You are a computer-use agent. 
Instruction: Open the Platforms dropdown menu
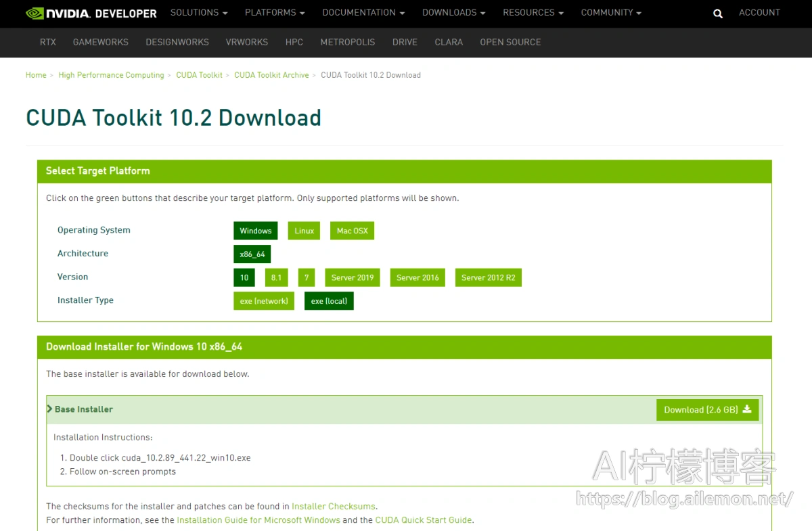pyautogui.click(x=275, y=13)
